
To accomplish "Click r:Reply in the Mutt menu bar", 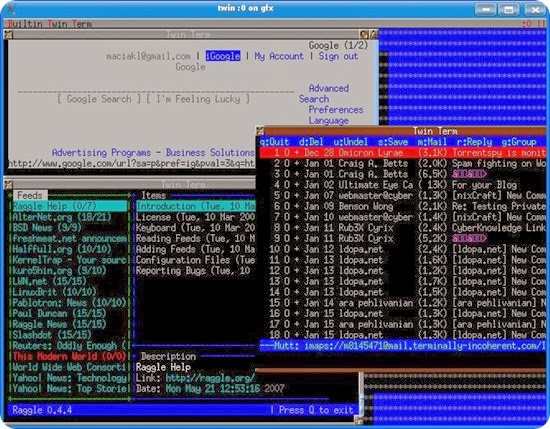I will coord(474,142).
